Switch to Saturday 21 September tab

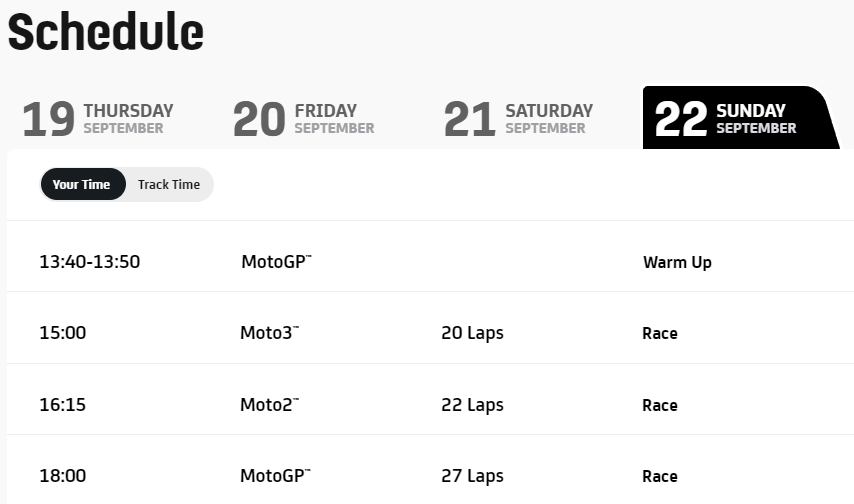point(518,119)
